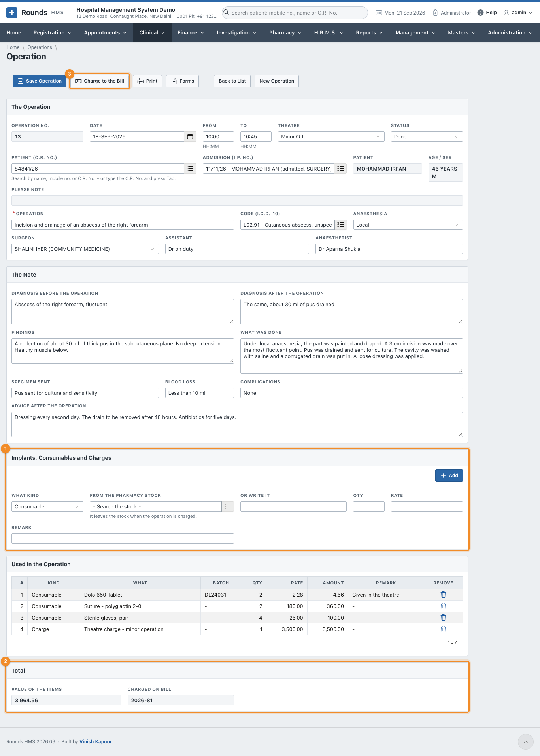
Task: Open the Theatre dropdown showing Minor O.T.
Action: coord(331,136)
